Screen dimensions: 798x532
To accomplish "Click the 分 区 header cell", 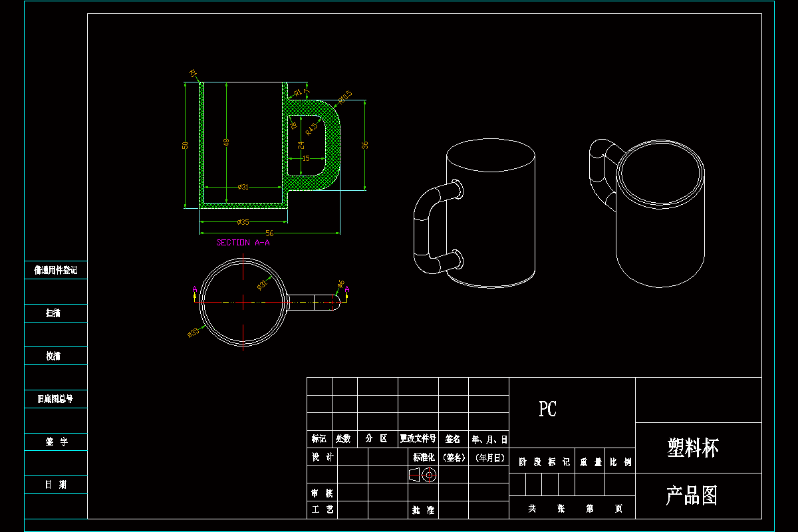I will click(377, 439).
